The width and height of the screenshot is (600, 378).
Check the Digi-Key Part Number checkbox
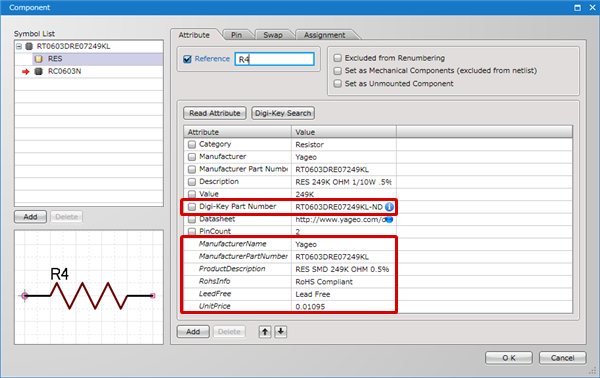pos(192,207)
